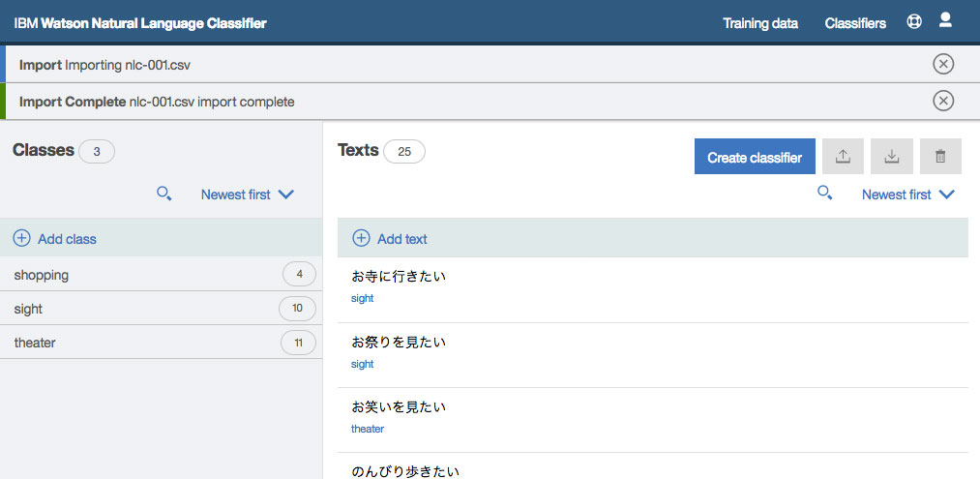Click the text 'お祭りを見たい'

399,342
